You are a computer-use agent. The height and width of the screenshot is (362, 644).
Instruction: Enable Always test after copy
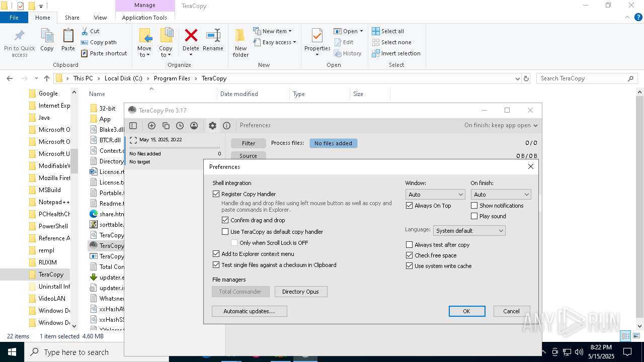pyautogui.click(x=410, y=245)
